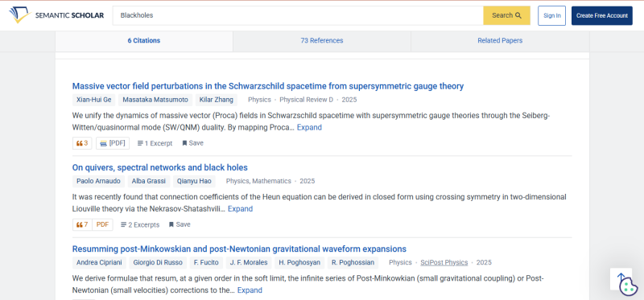Image resolution: width=644 pixels, height=300 pixels.
Task: Click the yellow Search button
Action: click(507, 15)
